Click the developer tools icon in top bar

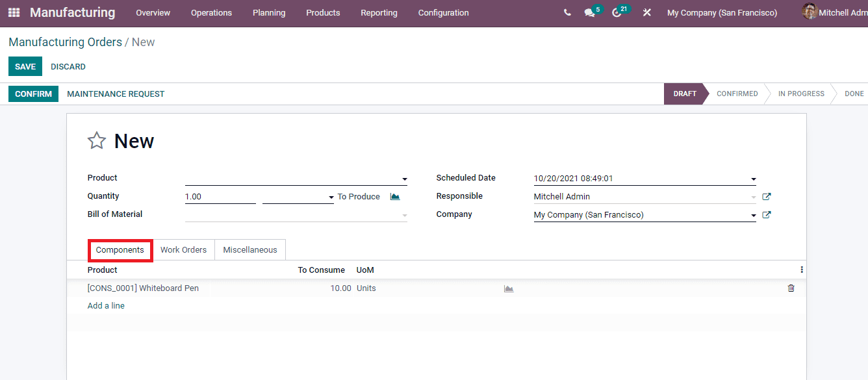[x=646, y=12]
